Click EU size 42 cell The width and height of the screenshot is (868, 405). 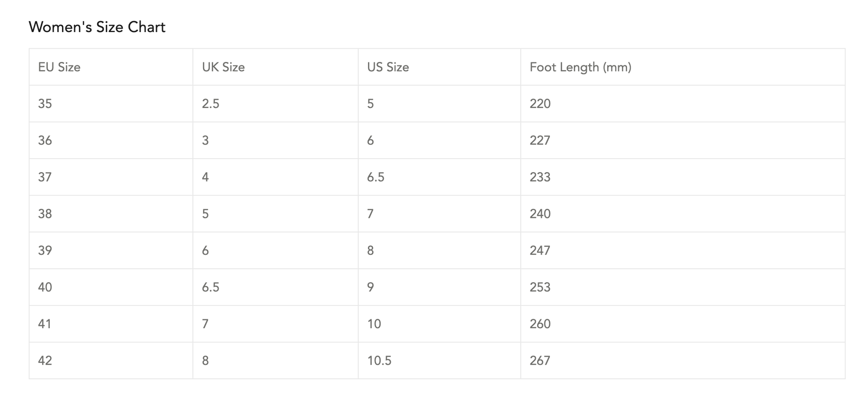tap(45, 361)
